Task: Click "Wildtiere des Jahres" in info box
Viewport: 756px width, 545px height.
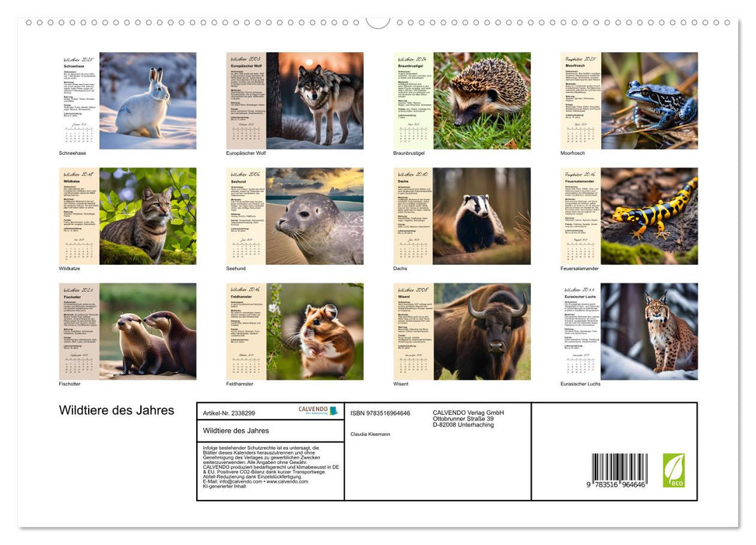Action: point(236,431)
